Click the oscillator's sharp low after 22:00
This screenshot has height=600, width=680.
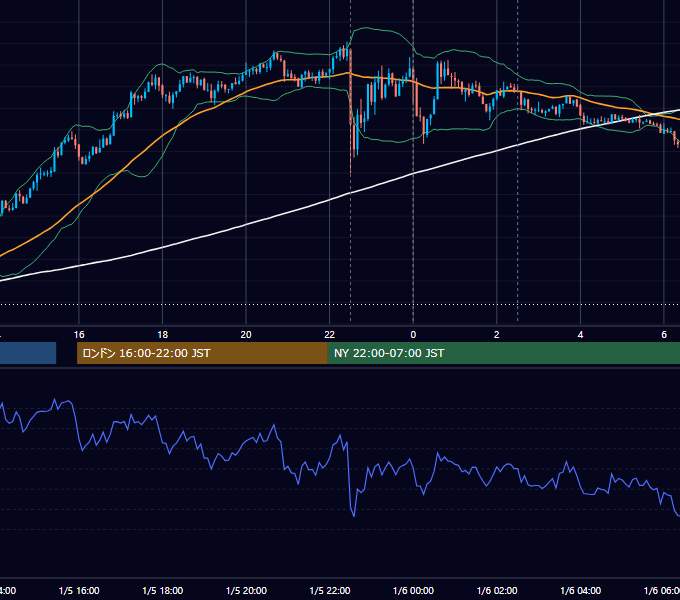[354, 515]
